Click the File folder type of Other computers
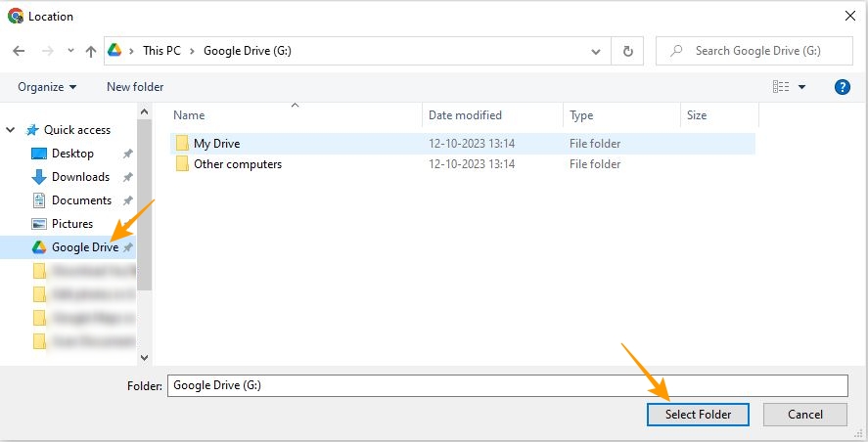The height and width of the screenshot is (442, 868). [595, 164]
